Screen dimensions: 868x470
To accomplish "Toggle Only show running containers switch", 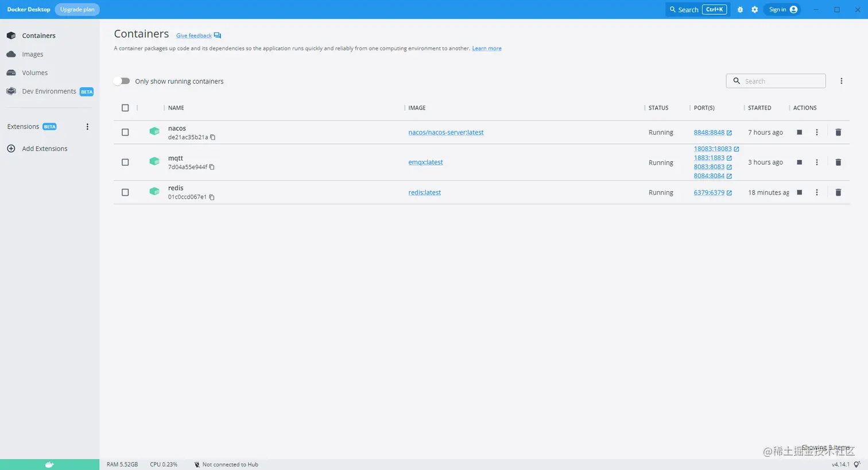I will point(122,81).
